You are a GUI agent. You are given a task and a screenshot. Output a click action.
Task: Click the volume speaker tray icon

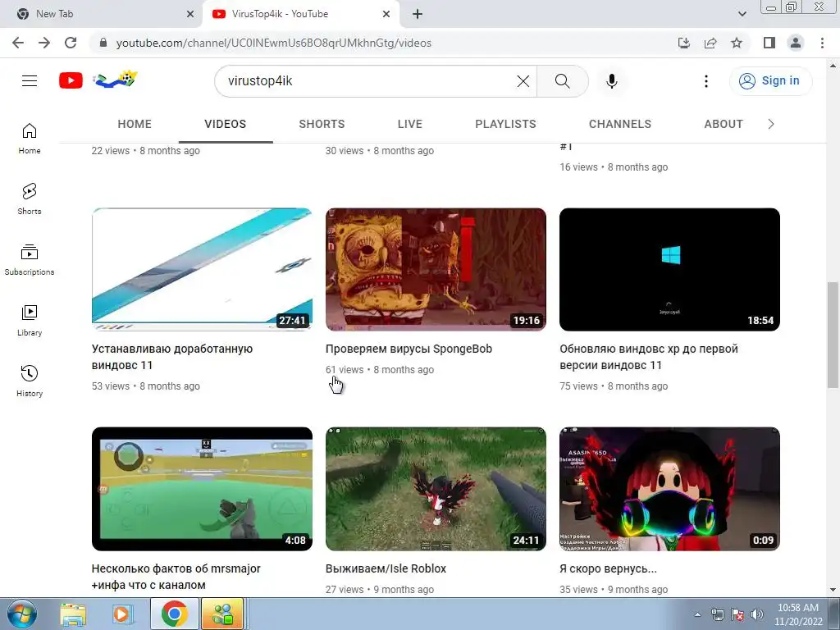[756, 614]
